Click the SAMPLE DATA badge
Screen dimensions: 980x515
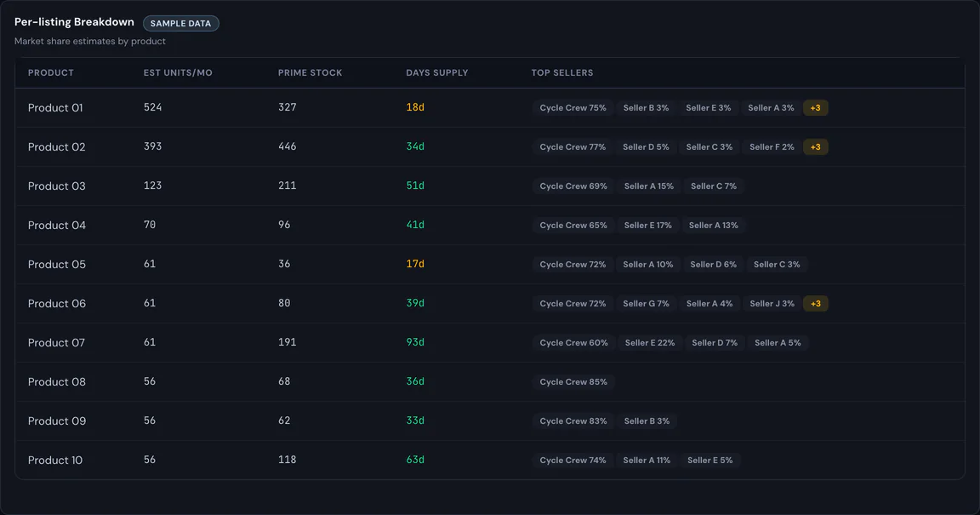pyautogui.click(x=180, y=23)
